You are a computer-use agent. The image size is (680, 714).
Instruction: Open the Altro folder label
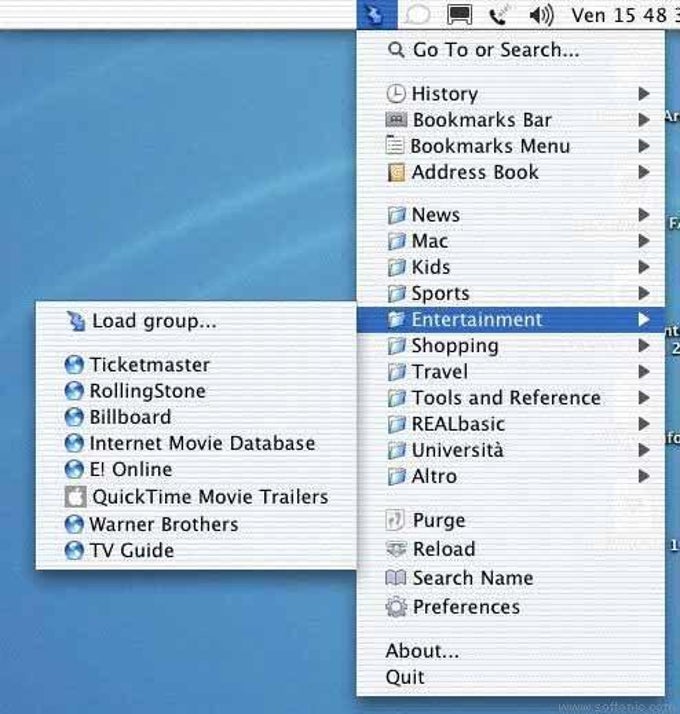(x=434, y=477)
